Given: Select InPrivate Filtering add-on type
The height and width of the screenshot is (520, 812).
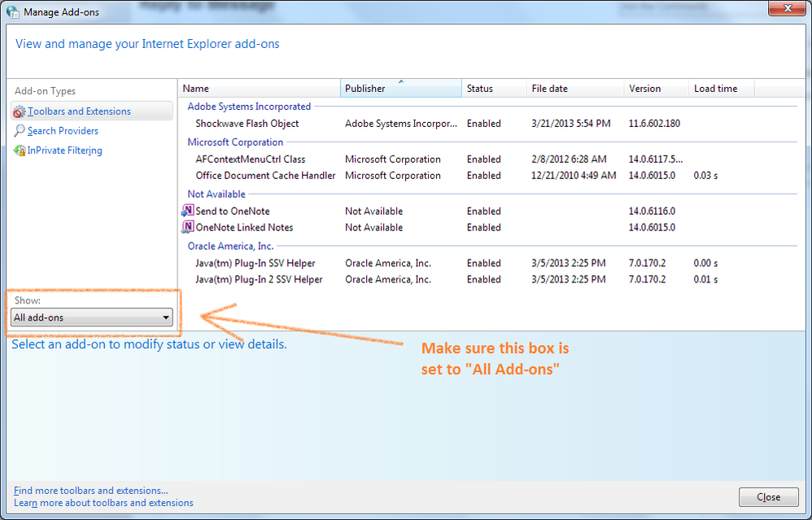Looking at the screenshot, I should point(64,151).
